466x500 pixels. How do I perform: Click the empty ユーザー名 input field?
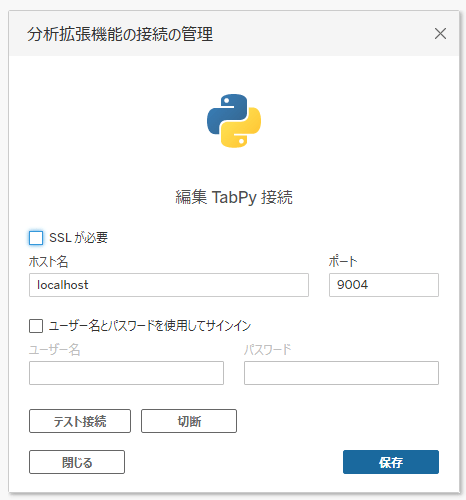click(x=126, y=373)
